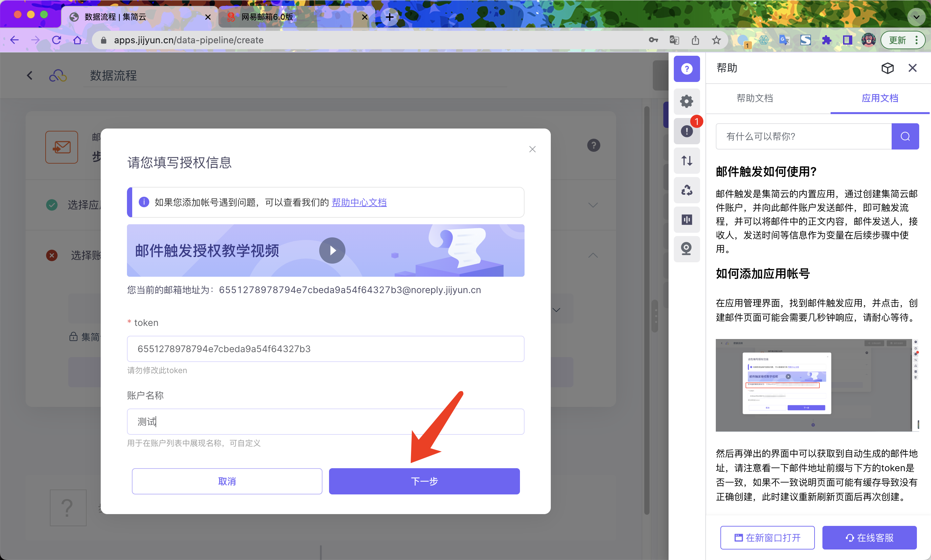Viewport: 931px width, 560px height.
Task: Click the 账户名称 input field
Action: pyautogui.click(x=325, y=422)
